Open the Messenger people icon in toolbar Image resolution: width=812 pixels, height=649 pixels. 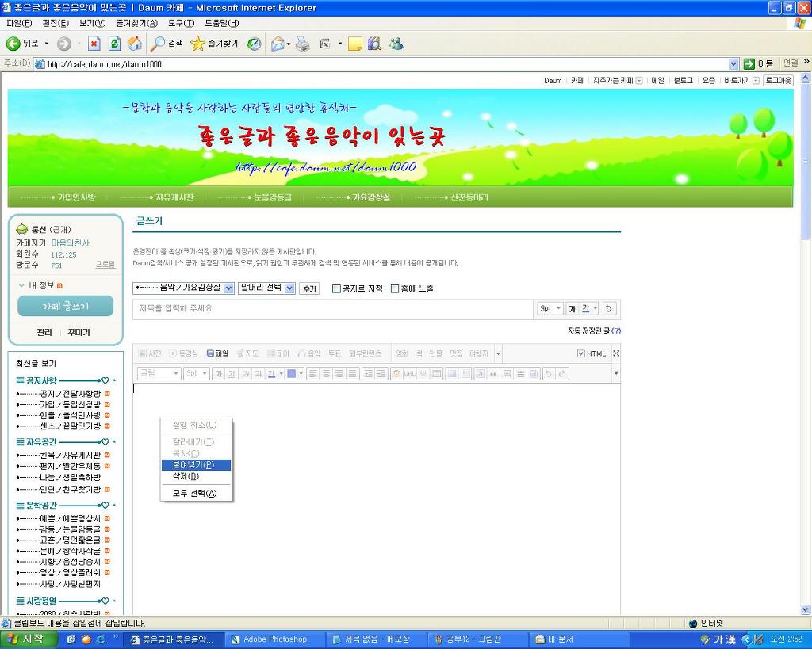(x=396, y=44)
